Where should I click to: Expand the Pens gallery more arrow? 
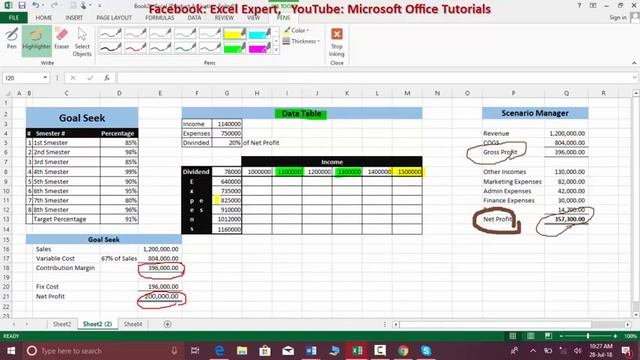[x=276, y=50]
